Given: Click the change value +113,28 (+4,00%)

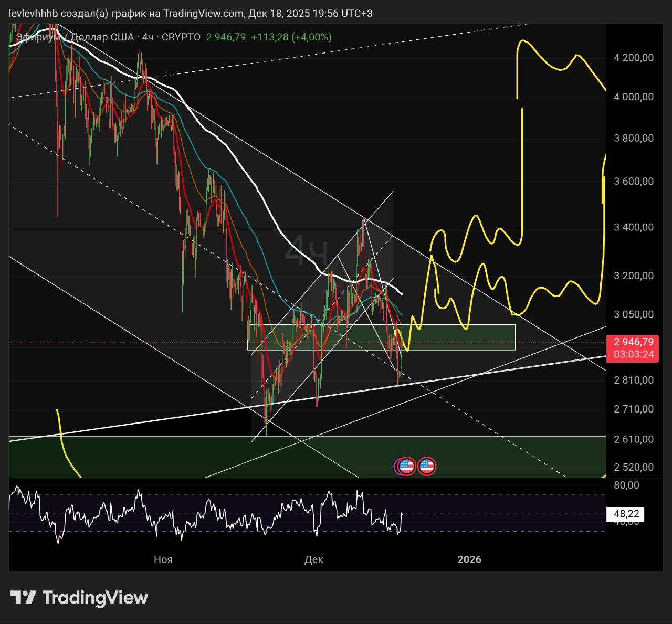Looking at the screenshot, I should point(291,37).
